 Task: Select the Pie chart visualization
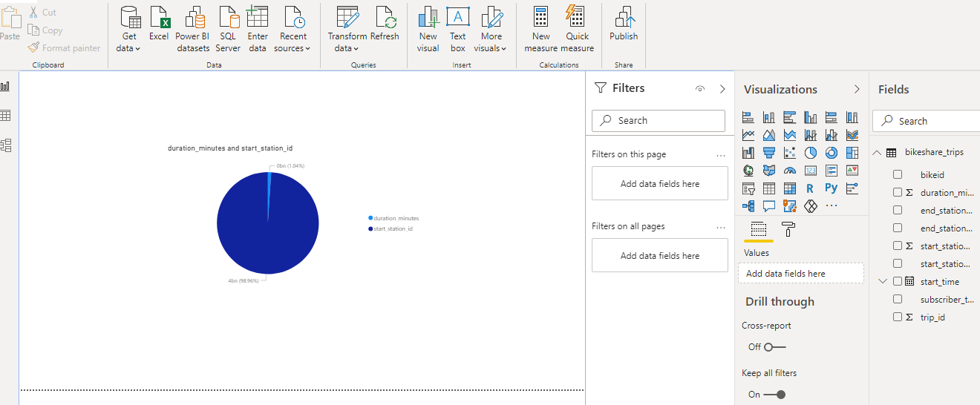pyautogui.click(x=811, y=153)
